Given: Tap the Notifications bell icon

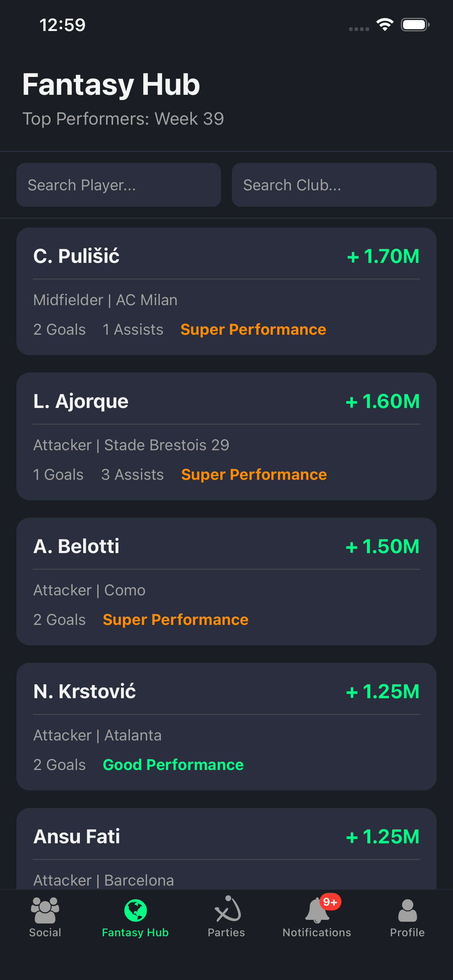Looking at the screenshot, I should tap(316, 911).
